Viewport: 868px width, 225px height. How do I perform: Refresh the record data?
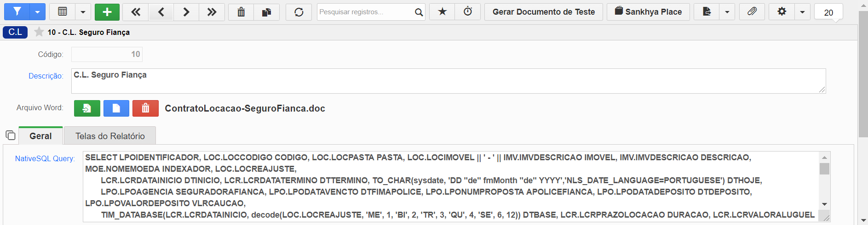[x=299, y=12]
